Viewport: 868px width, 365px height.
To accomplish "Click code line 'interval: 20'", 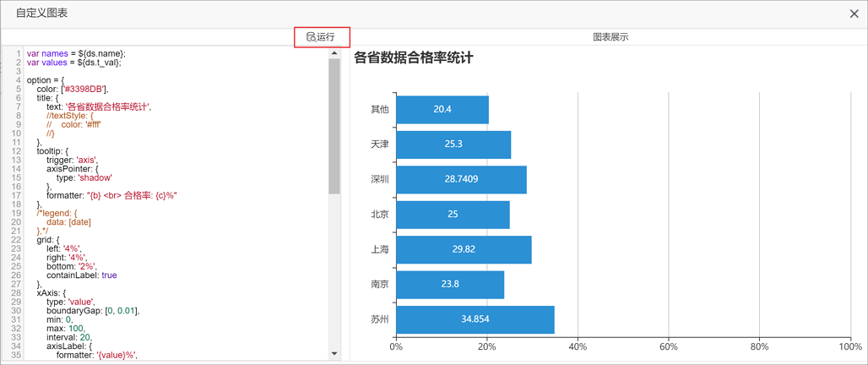I will coord(70,337).
